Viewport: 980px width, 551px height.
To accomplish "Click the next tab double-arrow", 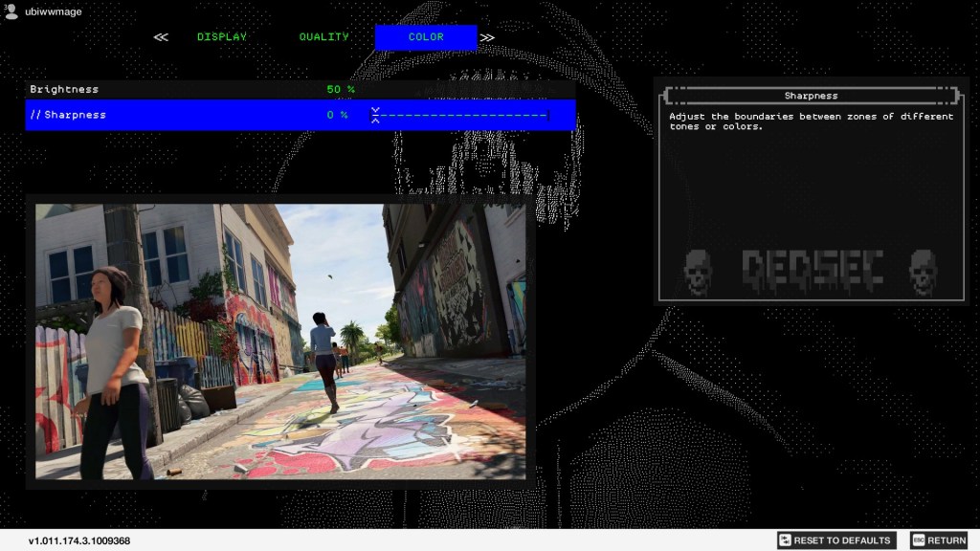I will click(488, 37).
